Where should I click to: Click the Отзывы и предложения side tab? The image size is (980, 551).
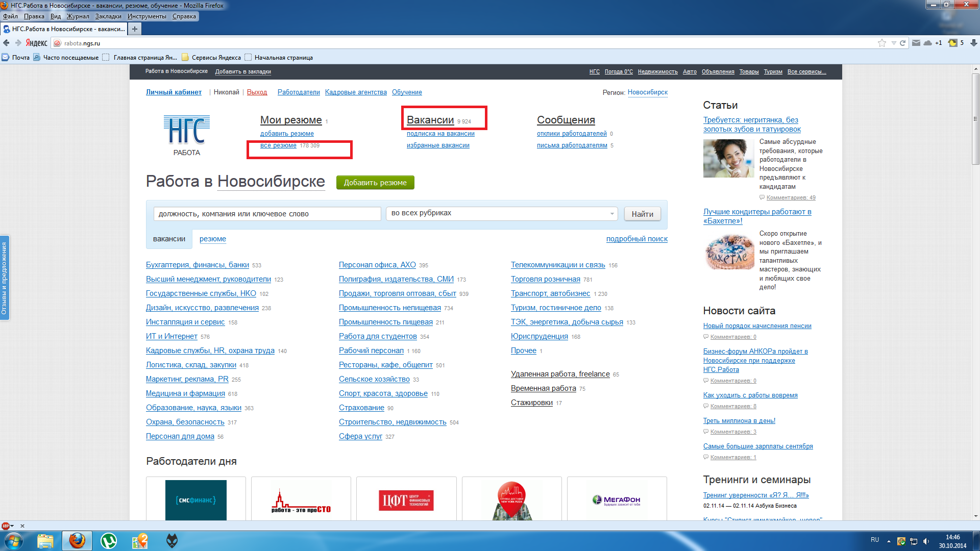[5, 278]
